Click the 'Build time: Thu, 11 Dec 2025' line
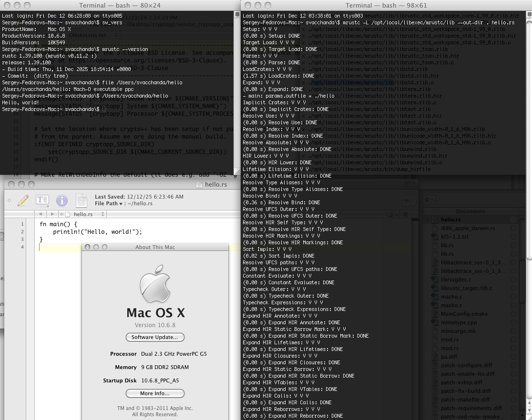Screen dimensions: 532x420 pyautogui.click(x=67, y=69)
